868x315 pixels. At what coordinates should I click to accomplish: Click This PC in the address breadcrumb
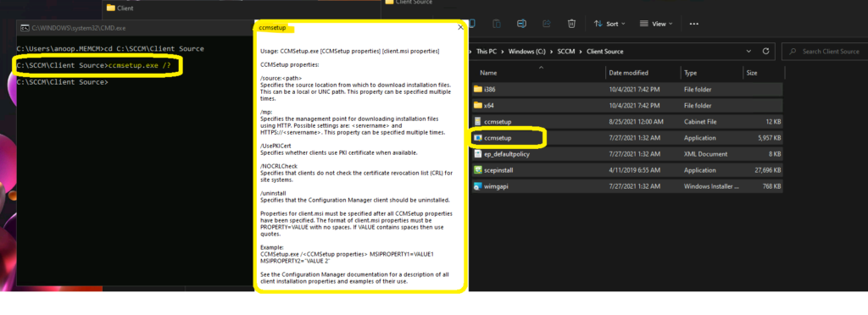pyautogui.click(x=487, y=52)
